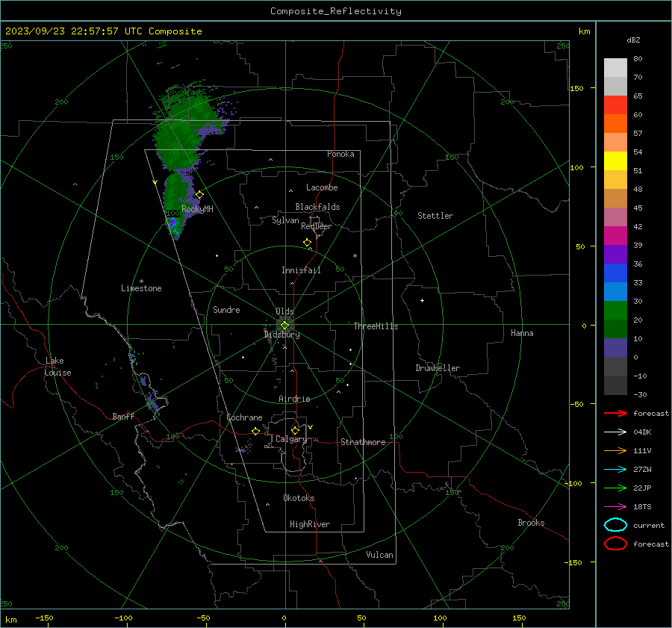Click the yellow diamond marker below RedDeer
This screenshot has width=672, height=628.
pyautogui.click(x=308, y=242)
